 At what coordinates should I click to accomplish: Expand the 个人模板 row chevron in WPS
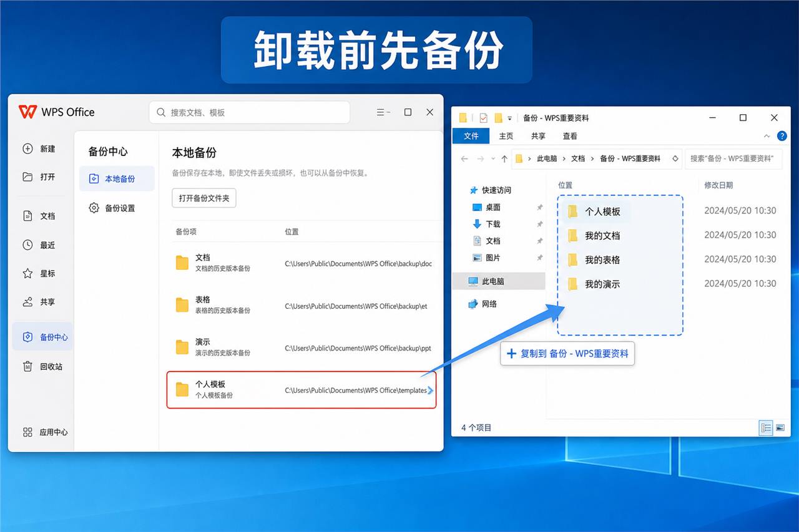(430, 390)
